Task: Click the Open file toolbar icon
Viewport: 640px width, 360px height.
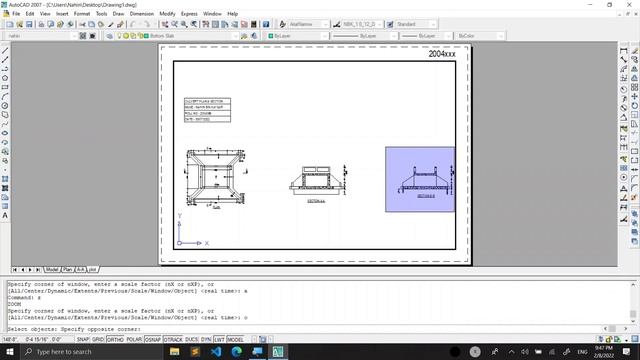Action: [x=19, y=24]
